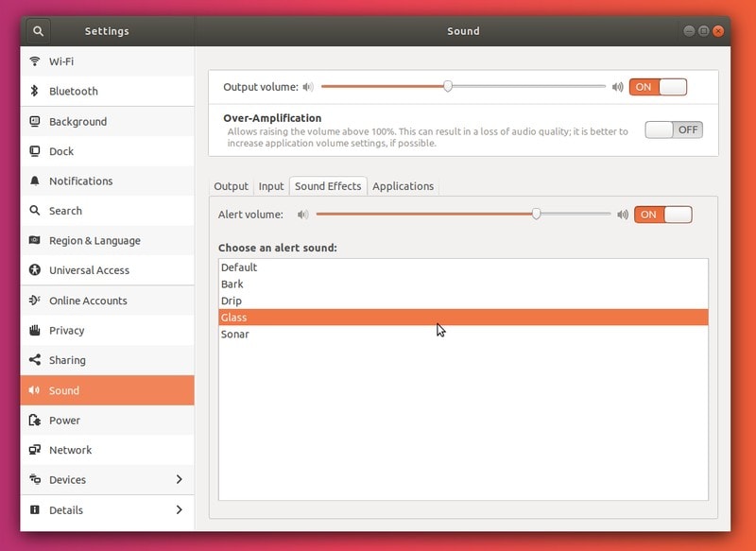This screenshot has height=551, width=756.
Task: Click the Bluetooth icon in sidebar
Action: (x=35, y=92)
